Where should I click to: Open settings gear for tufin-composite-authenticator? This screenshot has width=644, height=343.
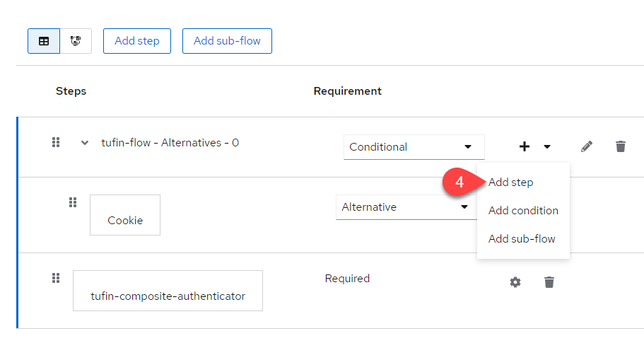coord(515,282)
